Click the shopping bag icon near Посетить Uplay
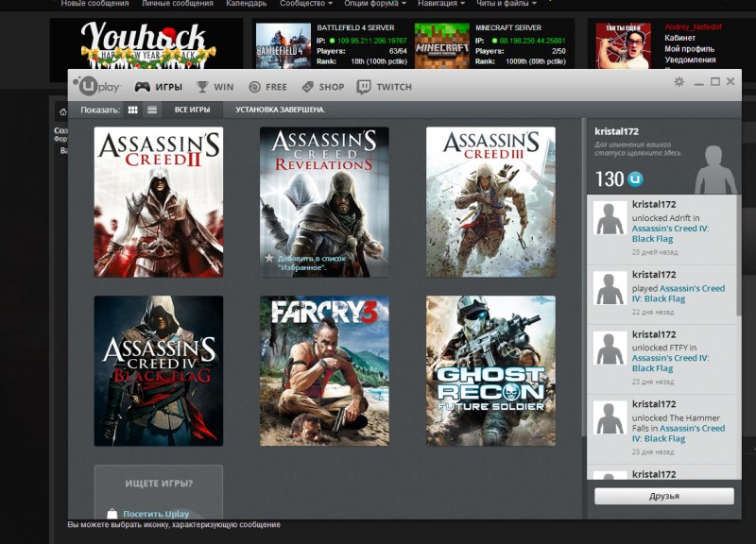Image resolution: width=756 pixels, height=544 pixels. 112,514
